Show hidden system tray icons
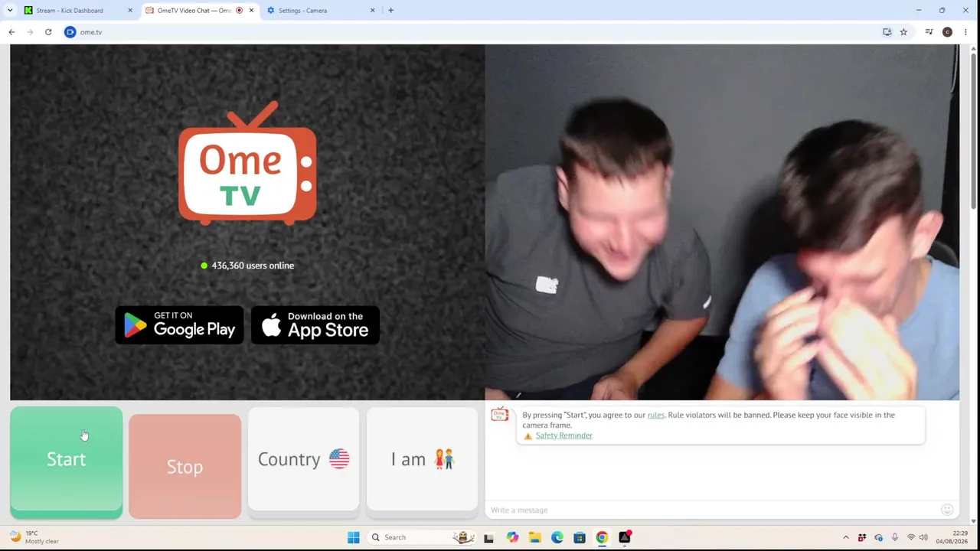 pyautogui.click(x=846, y=537)
